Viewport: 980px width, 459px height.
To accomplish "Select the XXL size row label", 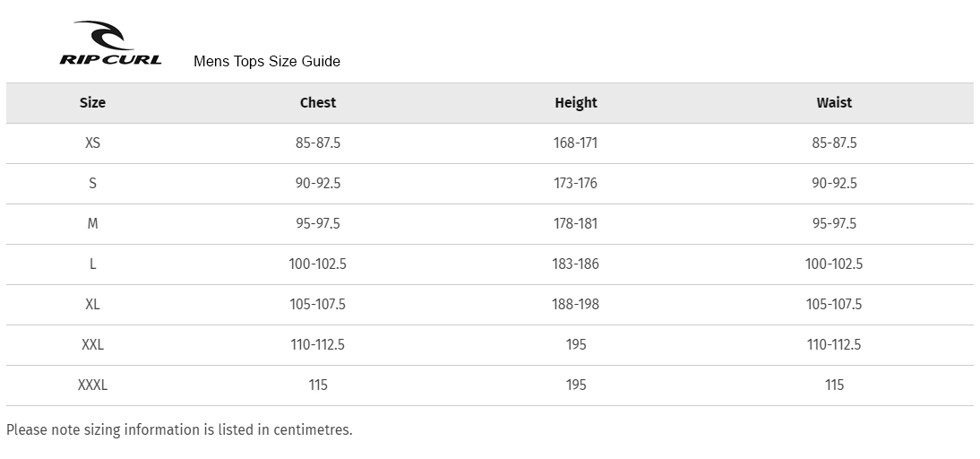I will pyautogui.click(x=92, y=344).
